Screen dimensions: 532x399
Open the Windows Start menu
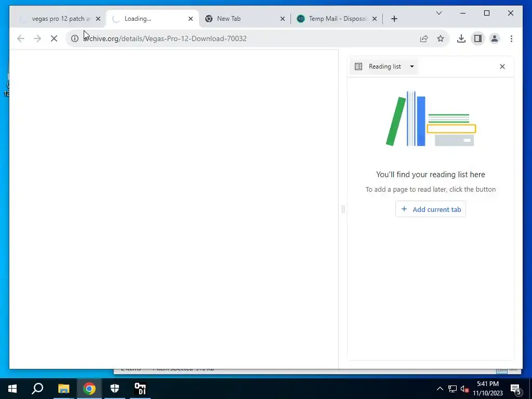click(x=12, y=389)
